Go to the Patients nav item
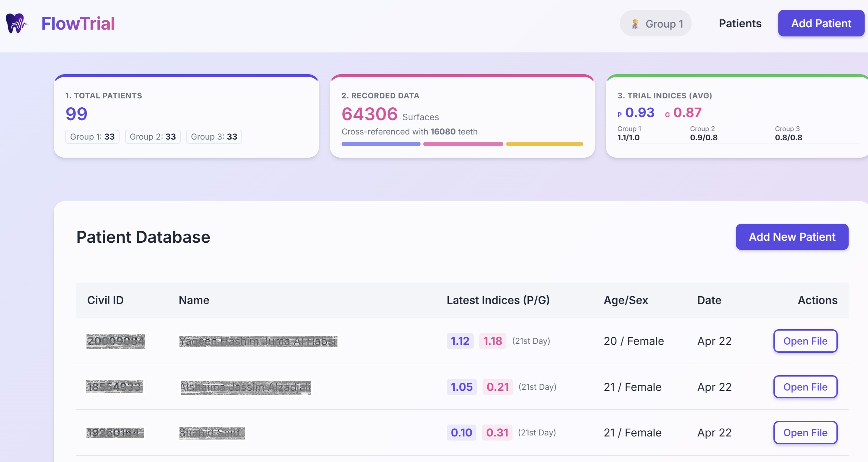868x462 pixels. tap(740, 23)
